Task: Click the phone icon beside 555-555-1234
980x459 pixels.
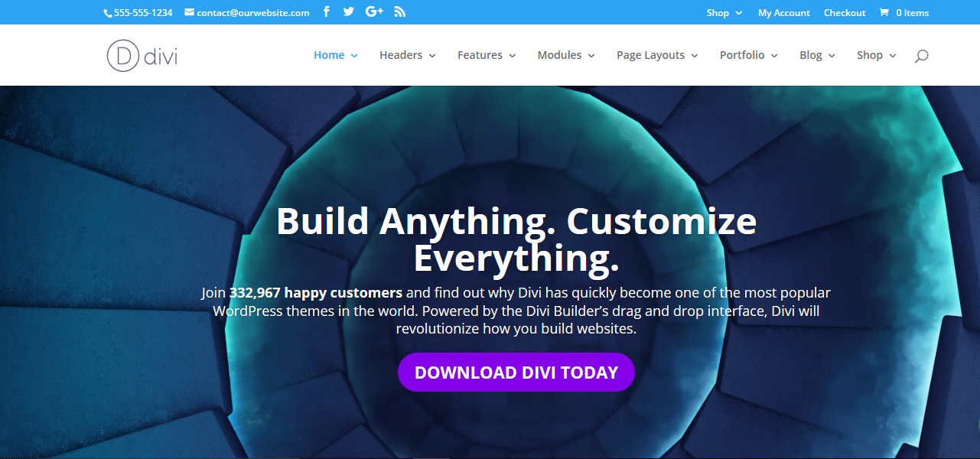Action: pos(108,13)
